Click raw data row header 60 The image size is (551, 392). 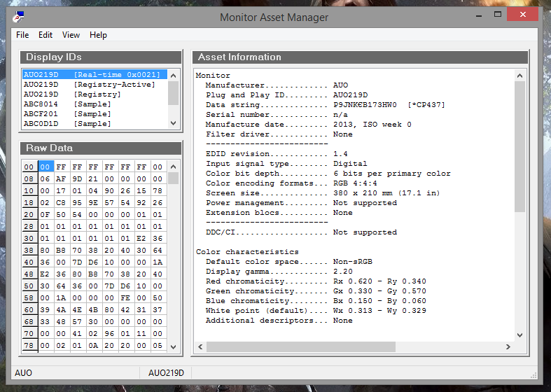(x=29, y=310)
